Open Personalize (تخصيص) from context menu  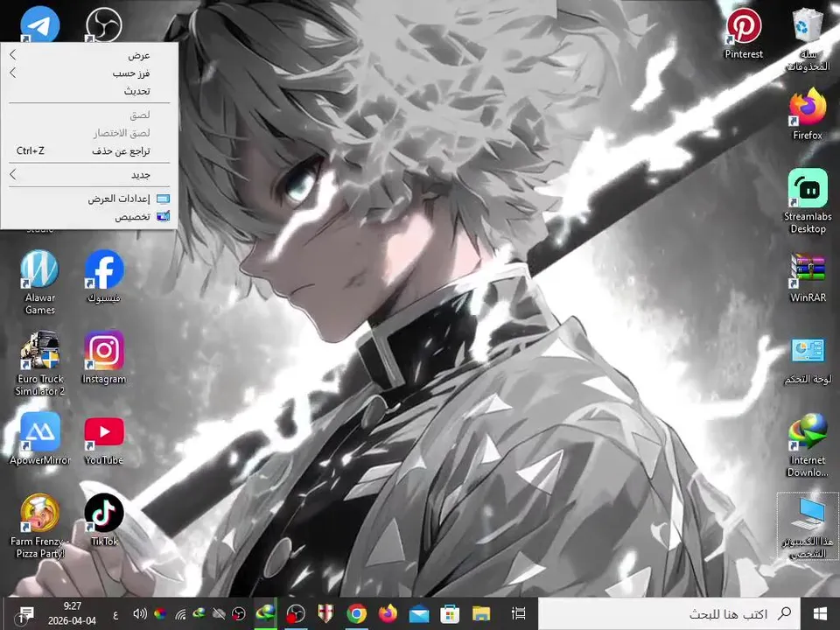click(89, 216)
